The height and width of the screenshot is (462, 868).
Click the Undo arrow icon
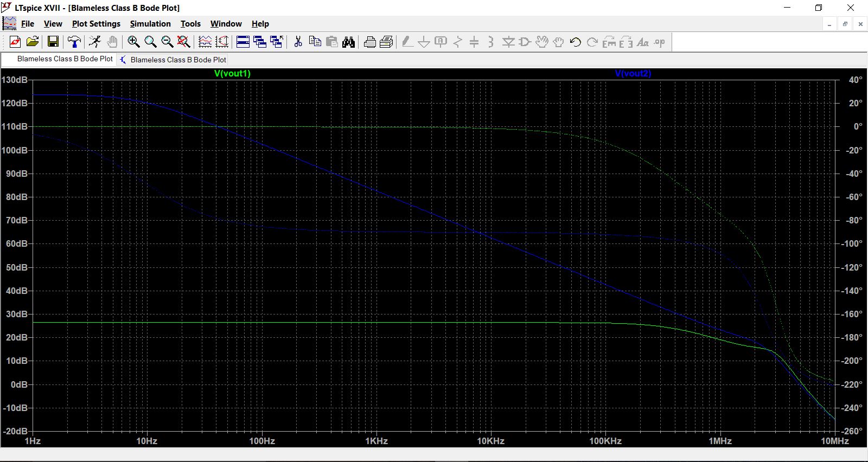(x=576, y=42)
